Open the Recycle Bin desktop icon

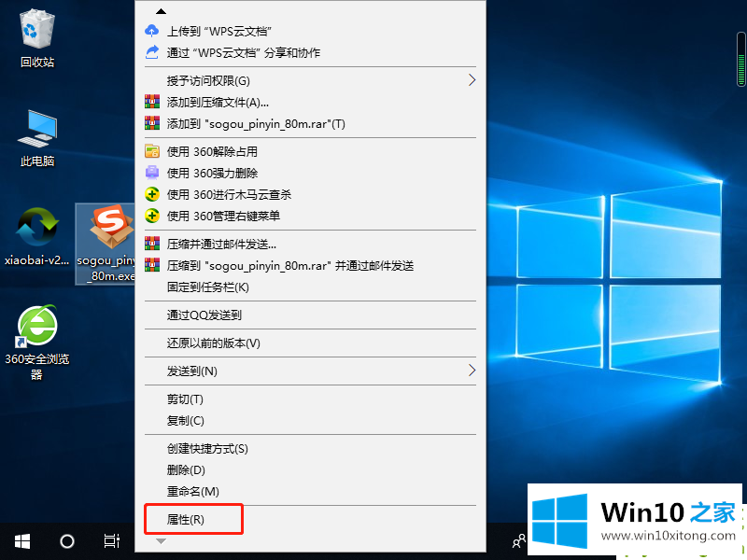(37, 38)
